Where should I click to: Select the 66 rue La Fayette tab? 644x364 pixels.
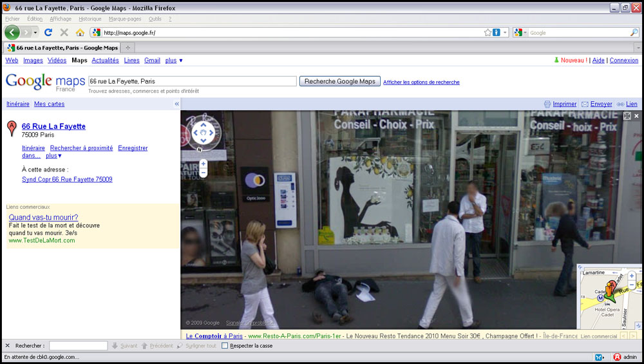coord(62,48)
